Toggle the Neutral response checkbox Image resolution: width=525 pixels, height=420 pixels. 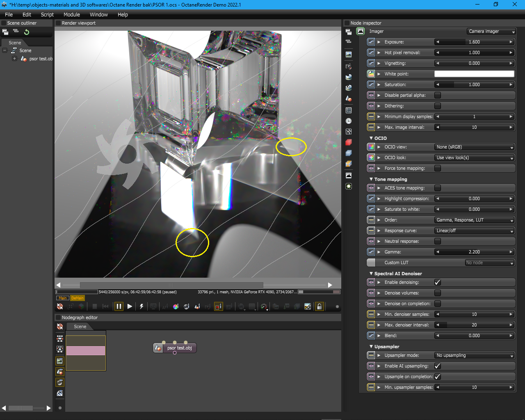click(438, 241)
